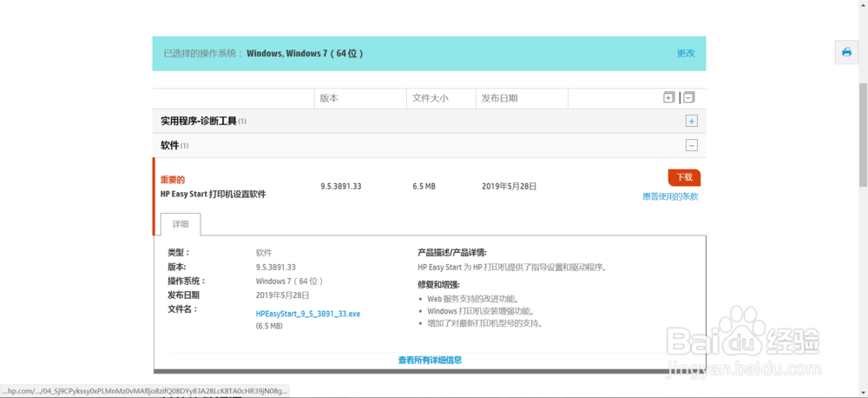Click version 9.5.3891.33 in software row
Screen dimensions: 868x398
[341, 187]
